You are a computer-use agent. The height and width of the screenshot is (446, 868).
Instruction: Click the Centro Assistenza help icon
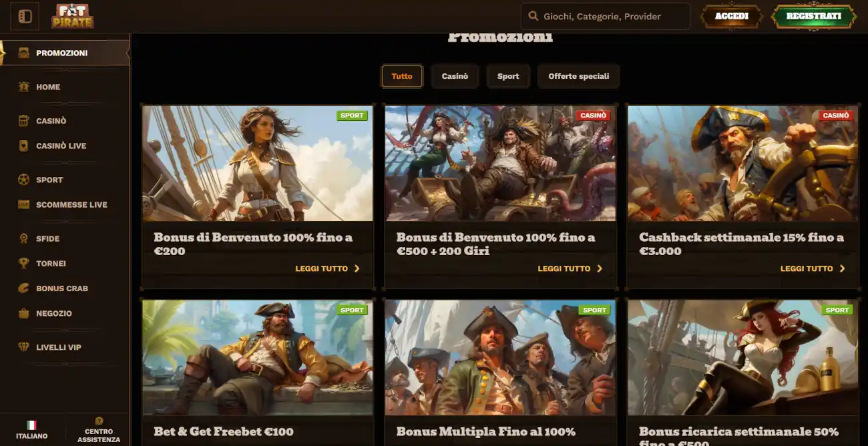(99, 421)
